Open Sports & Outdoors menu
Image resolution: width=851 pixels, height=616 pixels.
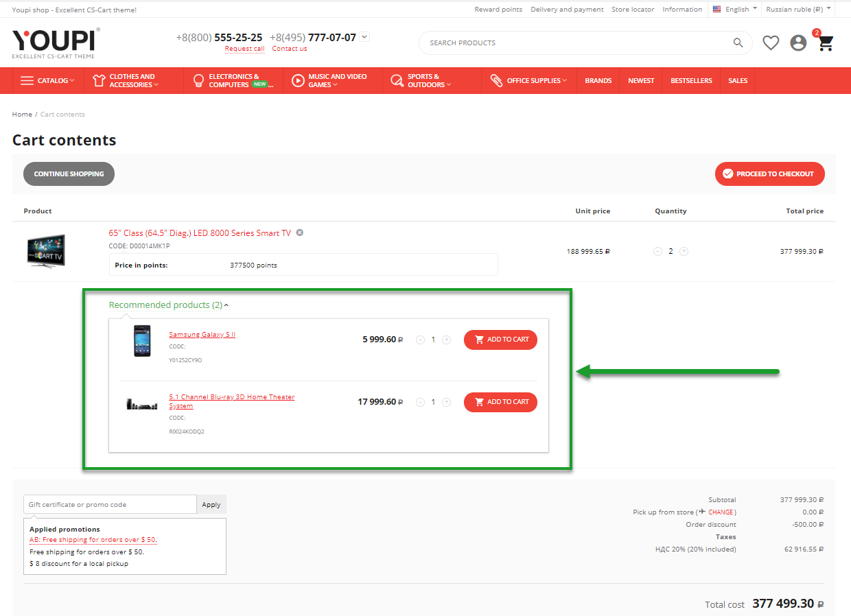pos(432,80)
